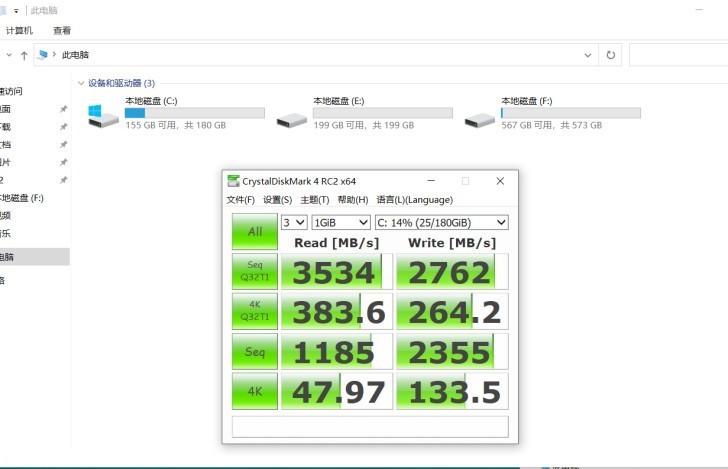728x469 pixels.
Task: Click the Explorer search box
Action: 678,55
